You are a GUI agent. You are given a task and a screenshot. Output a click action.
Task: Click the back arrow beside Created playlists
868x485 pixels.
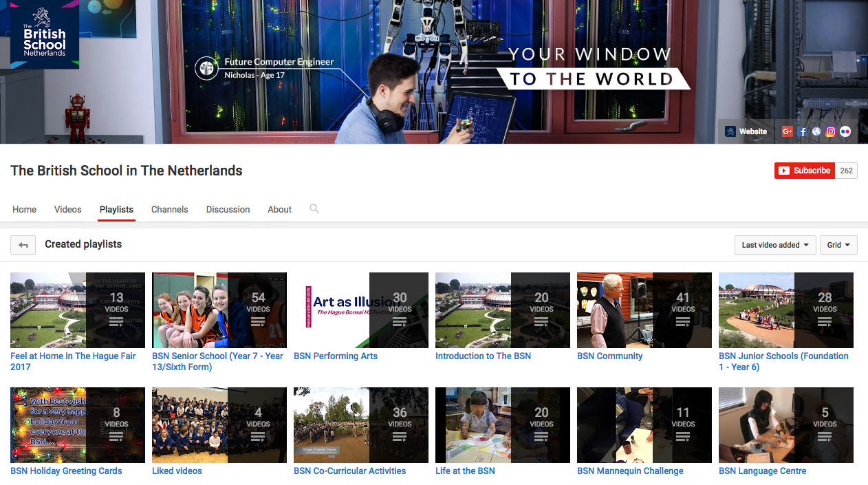[x=23, y=245]
